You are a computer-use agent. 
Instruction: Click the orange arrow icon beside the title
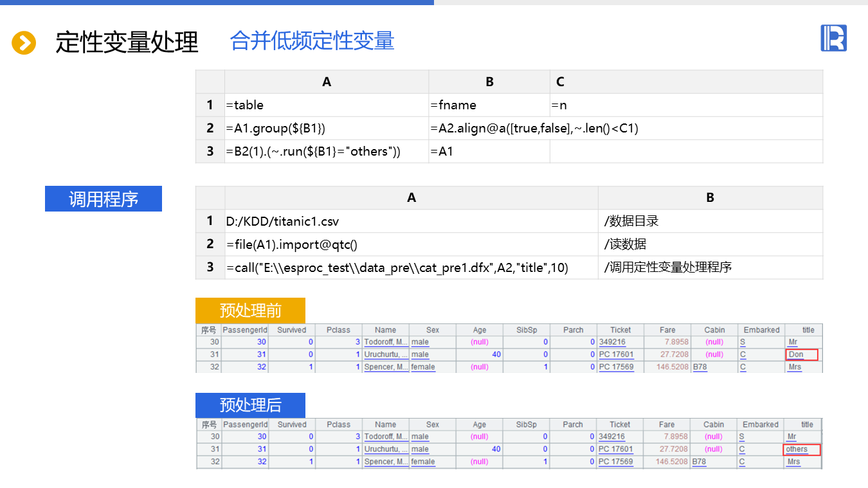coord(24,43)
